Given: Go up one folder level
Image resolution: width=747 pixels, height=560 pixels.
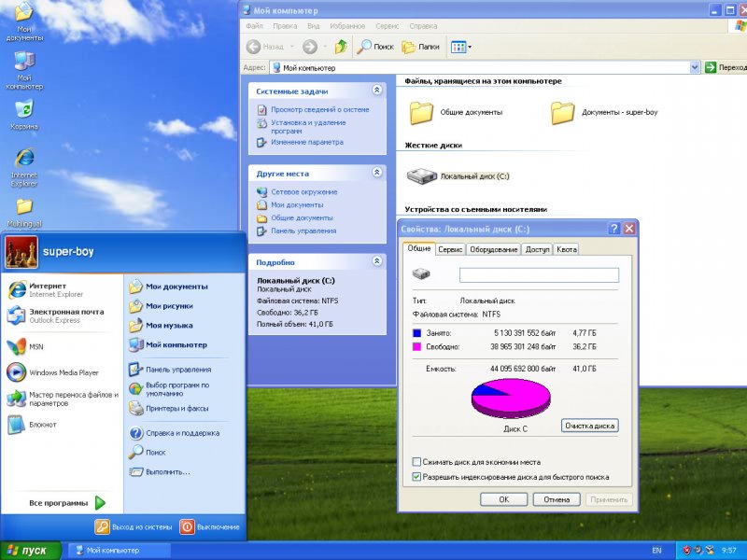Looking at the screenshot, I should (341, 47).
